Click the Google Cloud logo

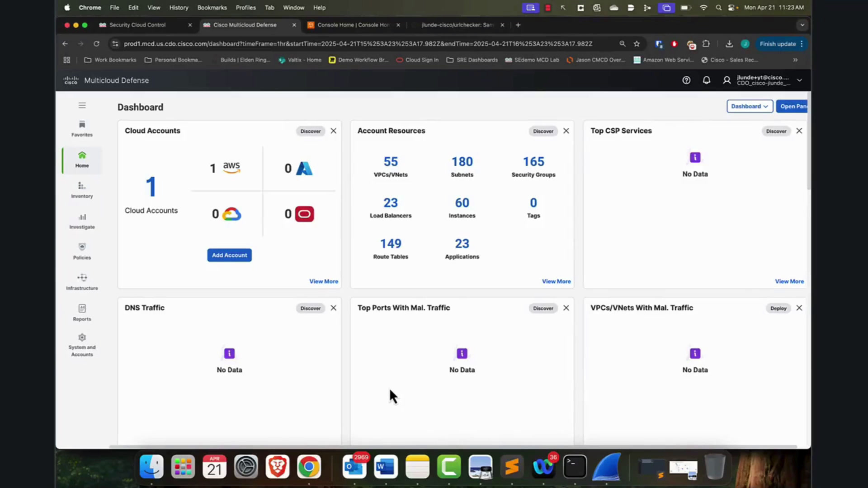231,214
